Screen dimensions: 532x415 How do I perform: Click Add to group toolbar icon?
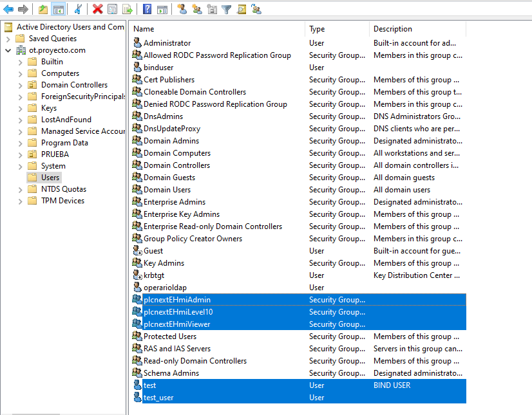point(256,9)
